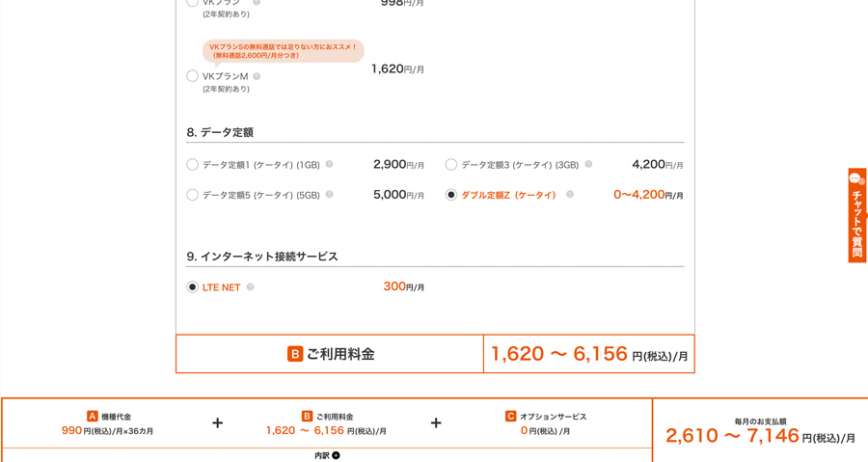The width and height of the screenshot is (868, 462).
Task: Select データ定額3 (ケータイ) (3GB) option
Action: point(451,164)
